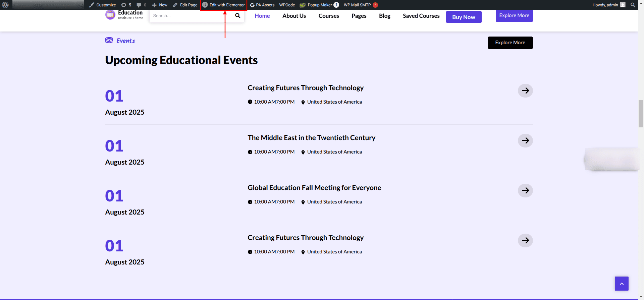Click location pin in Global Education event
Viewport: 644px width, 300px height.
click(x=303, y=202)
